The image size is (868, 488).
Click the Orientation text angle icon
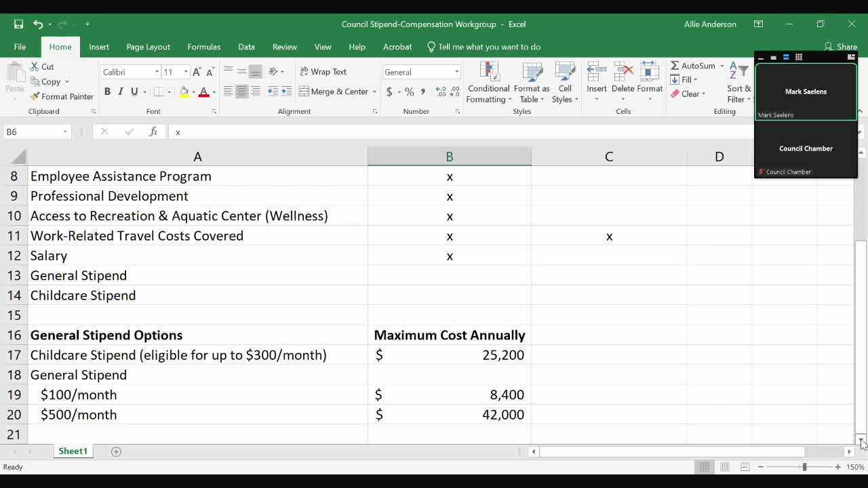pyautogui.click(x=273, y=72)
